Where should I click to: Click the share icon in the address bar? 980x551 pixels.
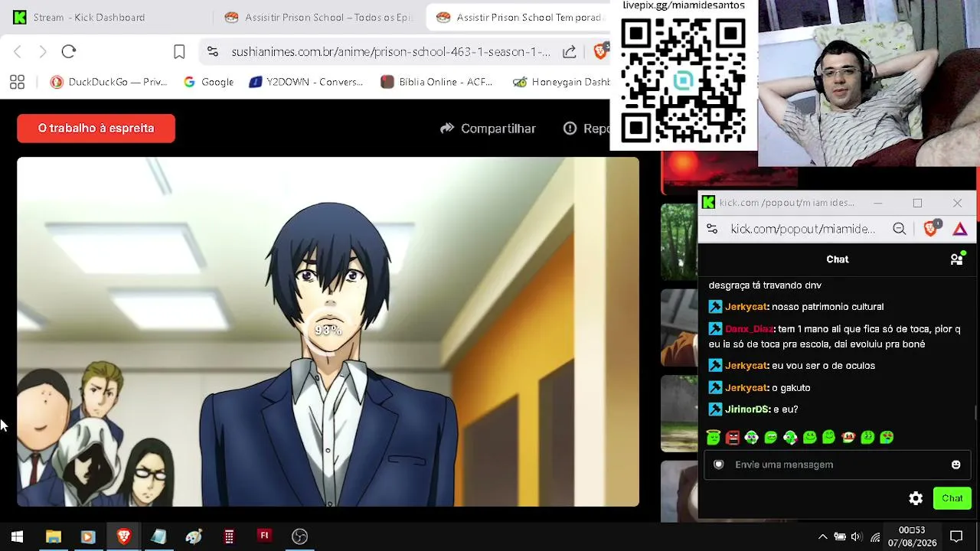(570, 52)
